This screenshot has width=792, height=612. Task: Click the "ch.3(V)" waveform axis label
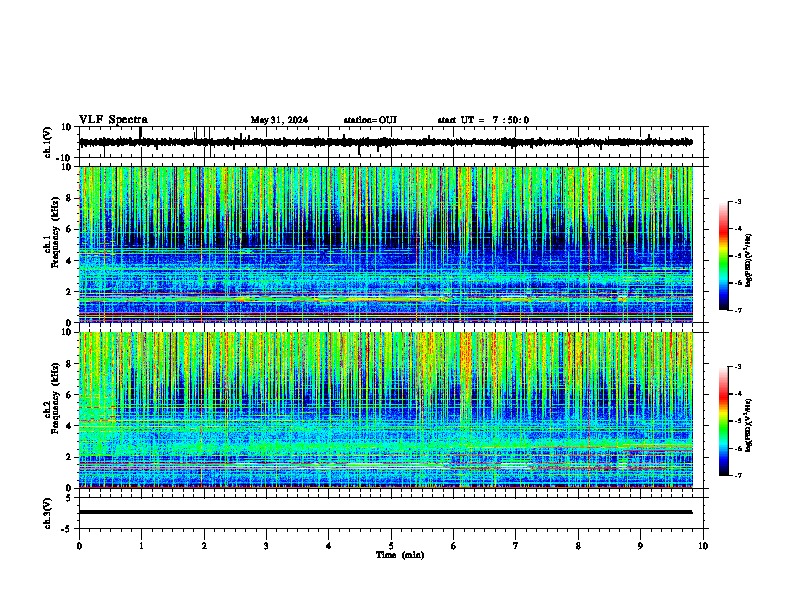pos(48,513)
